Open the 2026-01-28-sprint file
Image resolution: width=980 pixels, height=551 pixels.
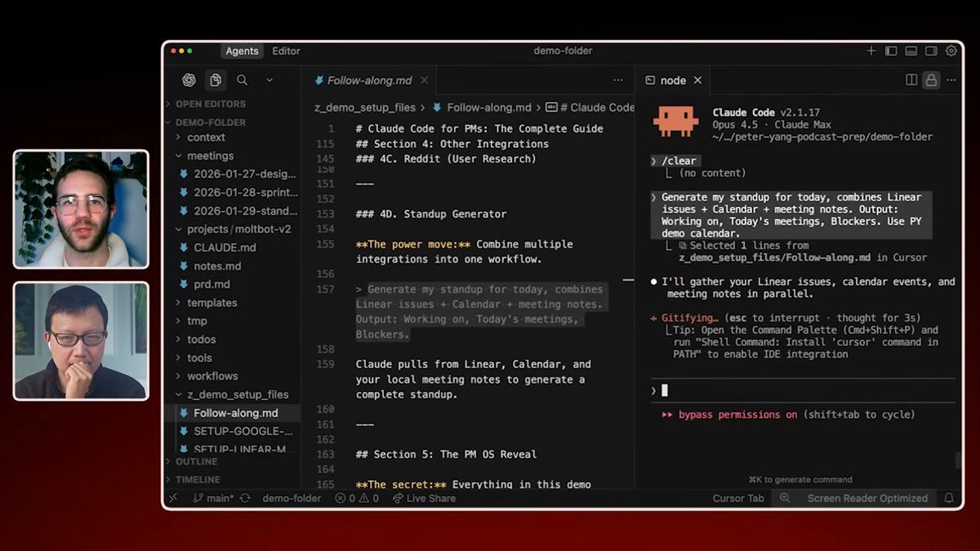tap(244, 193)
